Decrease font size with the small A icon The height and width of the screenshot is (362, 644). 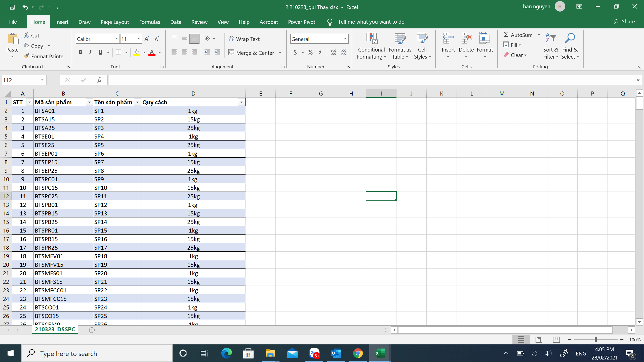(x=157, y=39)
